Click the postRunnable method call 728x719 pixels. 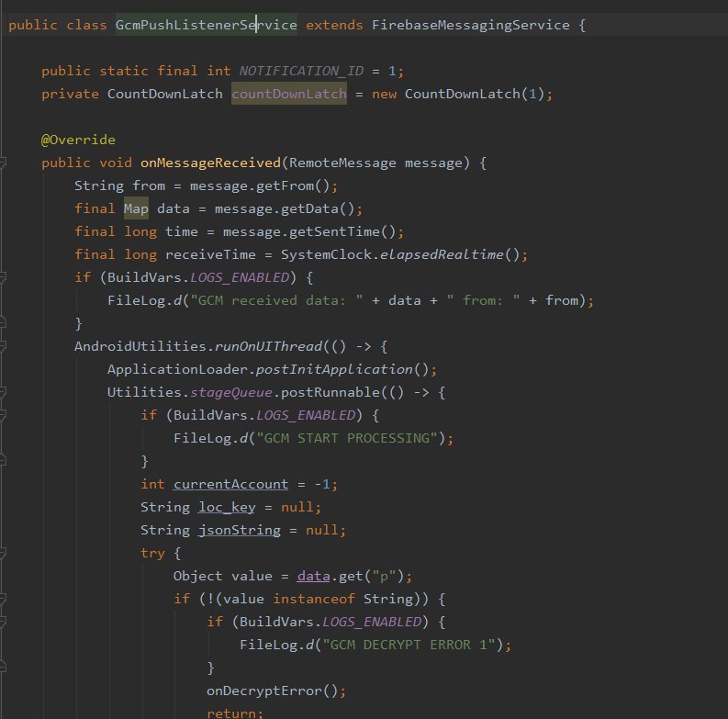[x=330, y=392]
